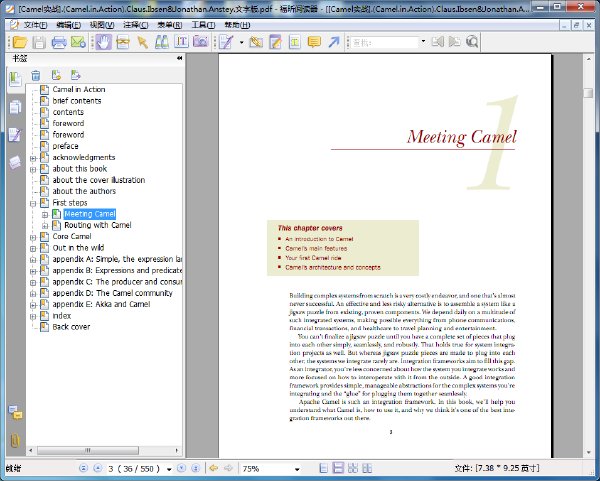600x481 pixels.
Task: Open the 注释(C) menu
Action: tap(136, 25)
